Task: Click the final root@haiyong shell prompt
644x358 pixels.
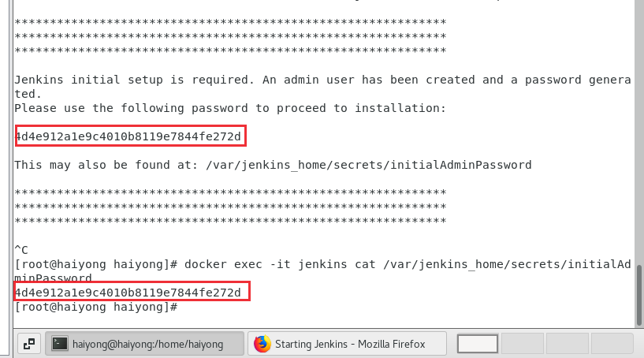Action: point(96,307)
